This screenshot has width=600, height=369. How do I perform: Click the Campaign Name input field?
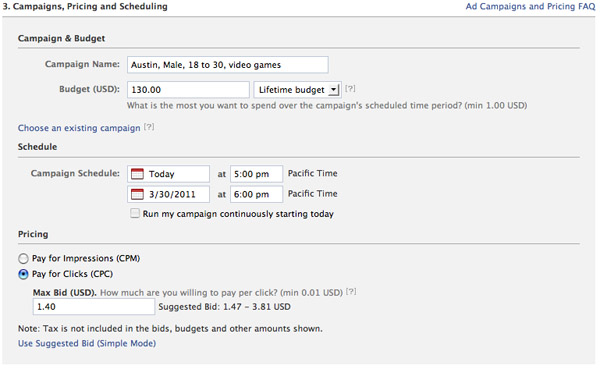pos(228,65)
